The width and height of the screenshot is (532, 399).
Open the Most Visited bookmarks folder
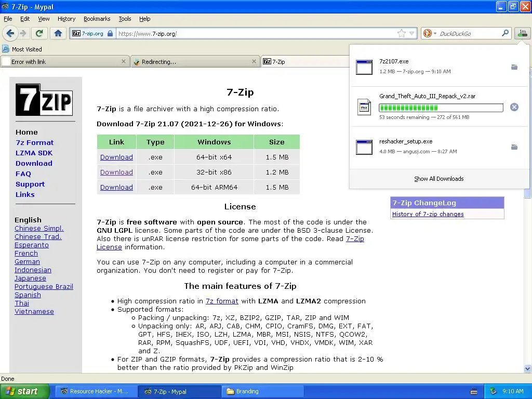(22, 49)
